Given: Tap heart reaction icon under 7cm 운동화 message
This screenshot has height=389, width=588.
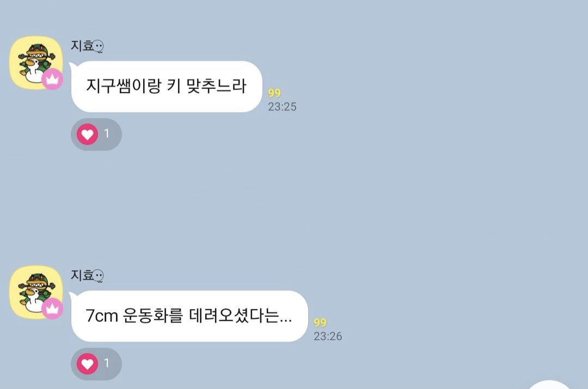Looking at the screenshot, I should (x=87, y=363).
